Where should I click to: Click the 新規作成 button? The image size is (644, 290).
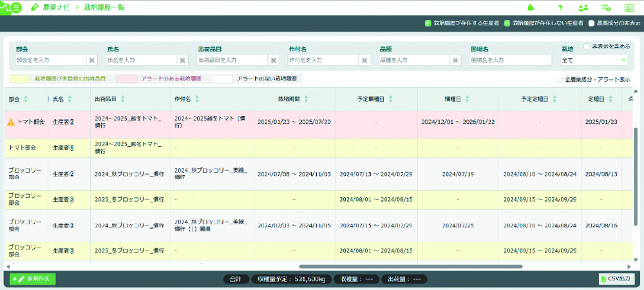[32, 279]
